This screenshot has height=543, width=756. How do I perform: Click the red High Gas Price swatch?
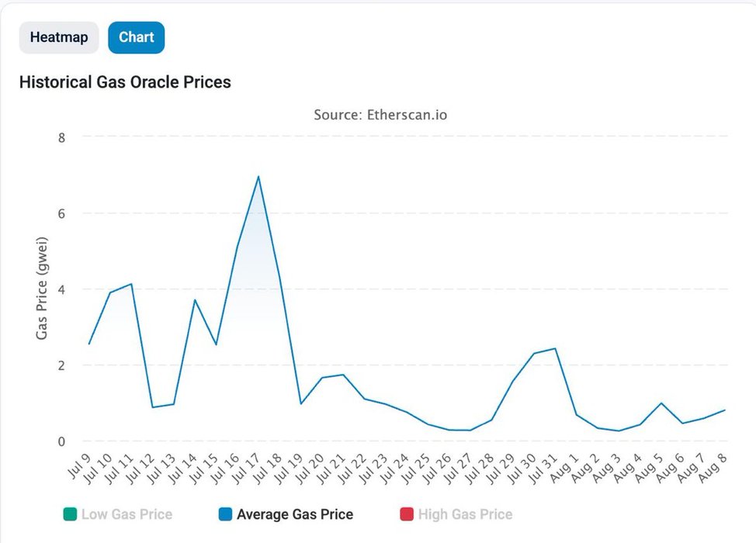(407, 514)
